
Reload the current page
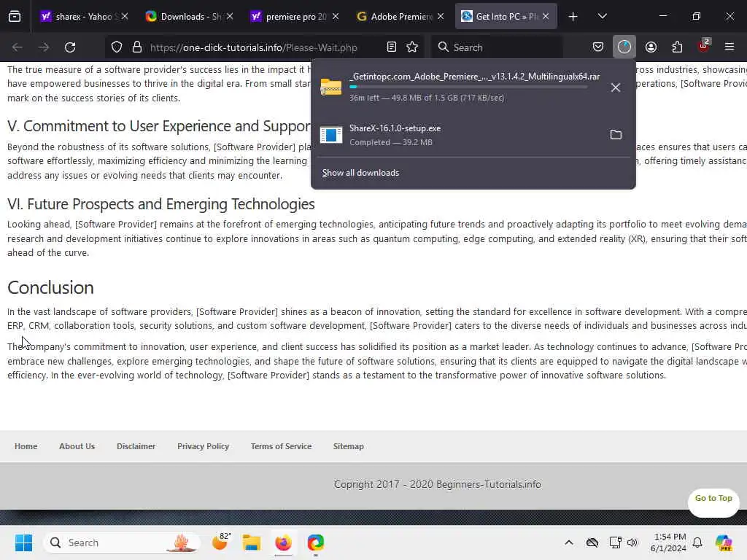click(x=70, y=47)
